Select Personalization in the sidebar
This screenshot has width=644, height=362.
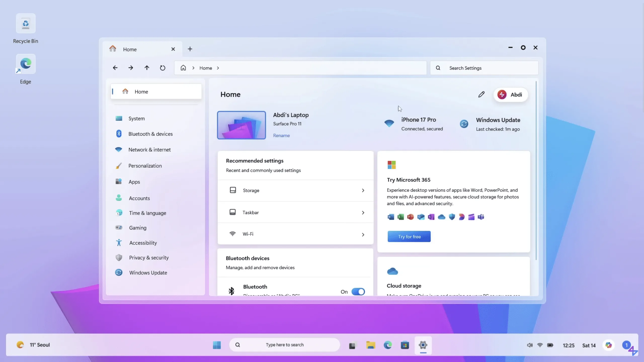point(145,166)
